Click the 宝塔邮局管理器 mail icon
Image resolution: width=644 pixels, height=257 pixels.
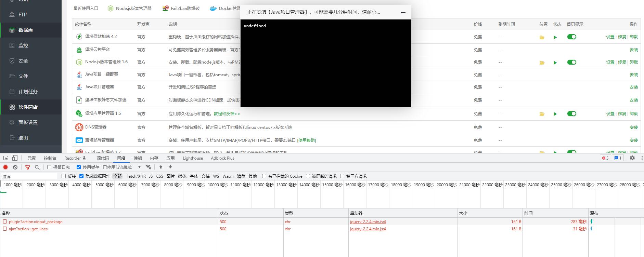[79, 140]
